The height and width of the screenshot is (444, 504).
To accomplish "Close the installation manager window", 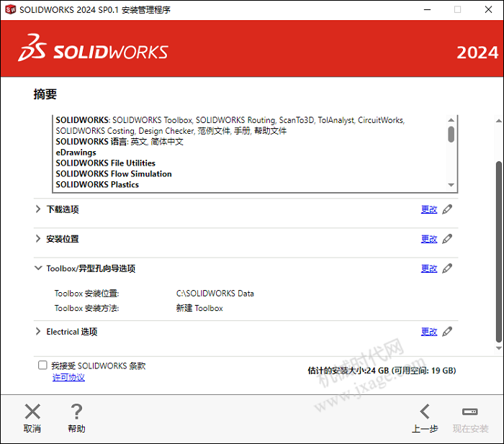I will click(488, 9).
